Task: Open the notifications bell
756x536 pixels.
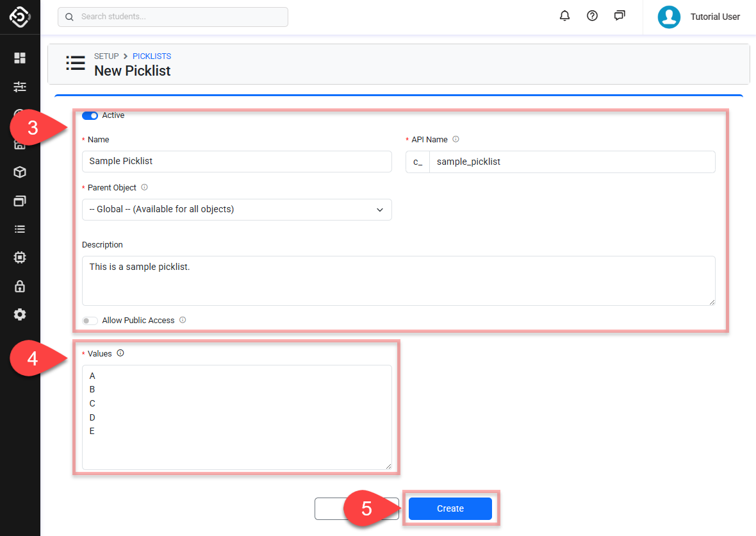Action: tap(564, 16)
